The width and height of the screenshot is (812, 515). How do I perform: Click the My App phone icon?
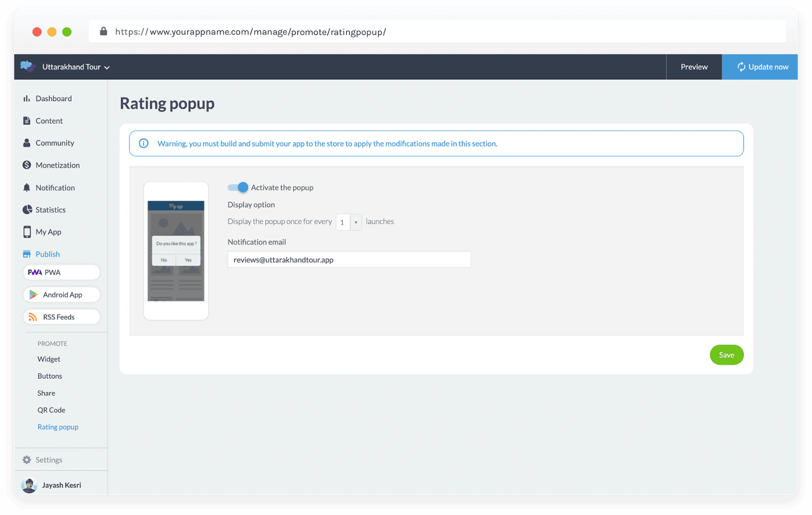pos(27,232)
